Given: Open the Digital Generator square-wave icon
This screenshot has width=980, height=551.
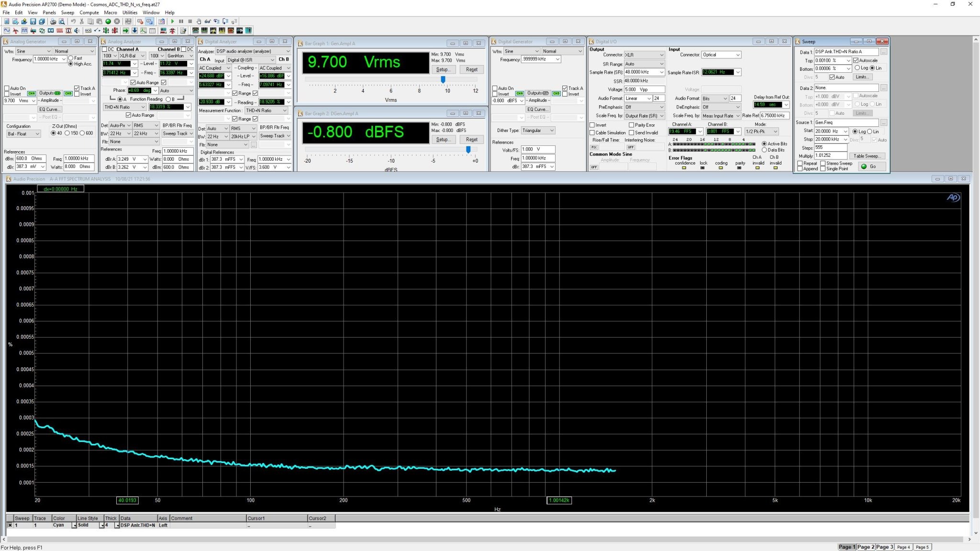Looking at the screenshot, I should pos(24,31).
